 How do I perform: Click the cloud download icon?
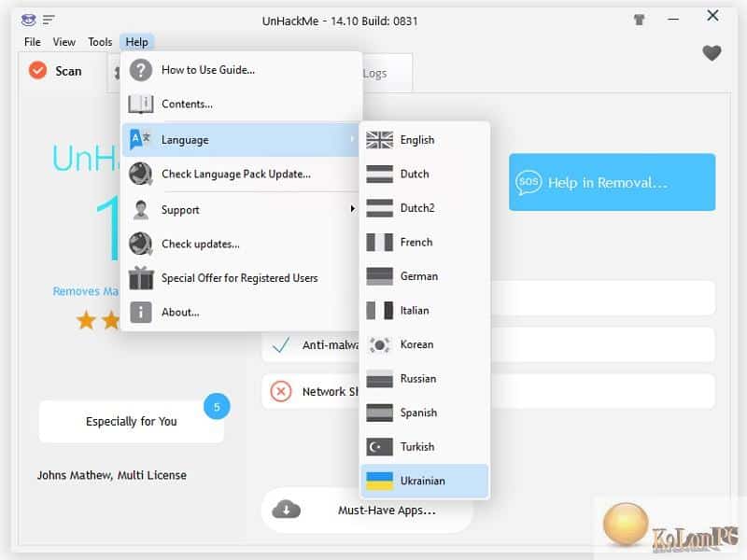point(286,510)
